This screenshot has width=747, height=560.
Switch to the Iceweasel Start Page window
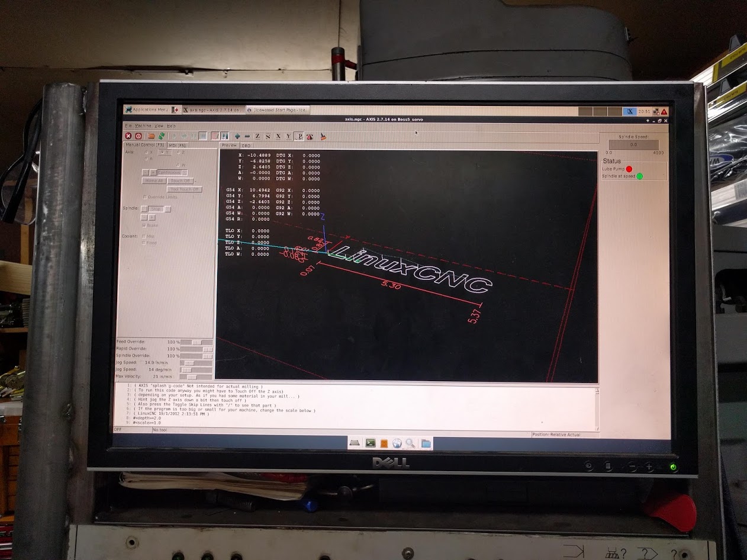[277, 111]
